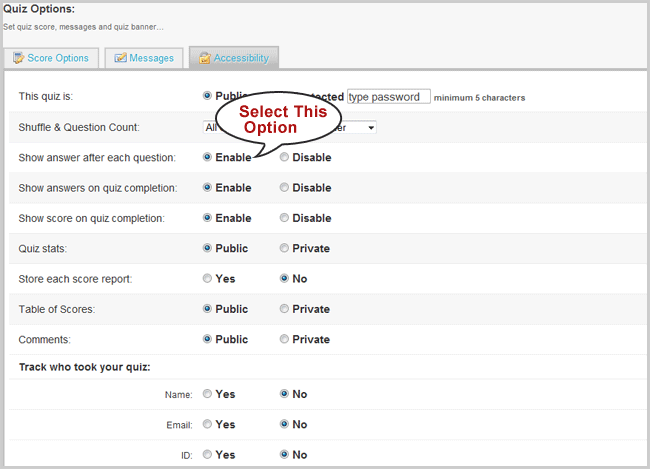Click the Score Options tab icon
Screen dimensions: 650x469
(18, 58)
